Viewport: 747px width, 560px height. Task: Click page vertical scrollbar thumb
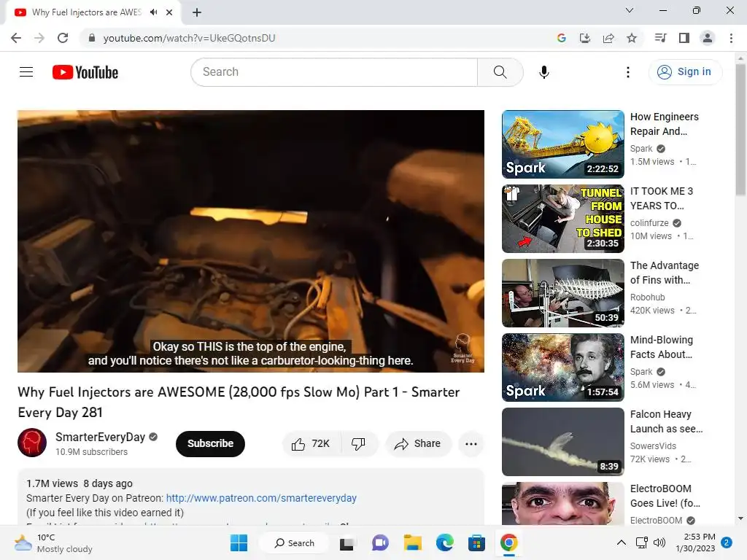click(x=740, y=130)
